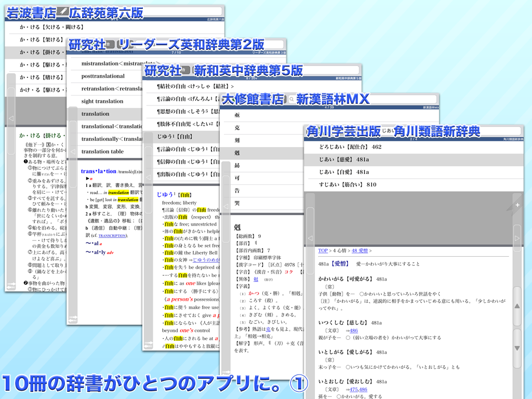Tap the right-arrow forward icon in Kadokawa thesaurus

517,238
